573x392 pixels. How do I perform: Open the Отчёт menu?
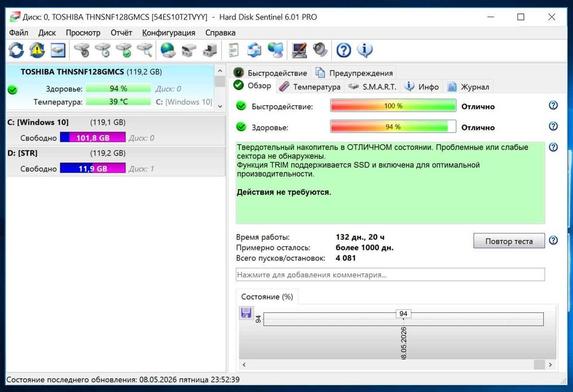[x=121, y=33]
